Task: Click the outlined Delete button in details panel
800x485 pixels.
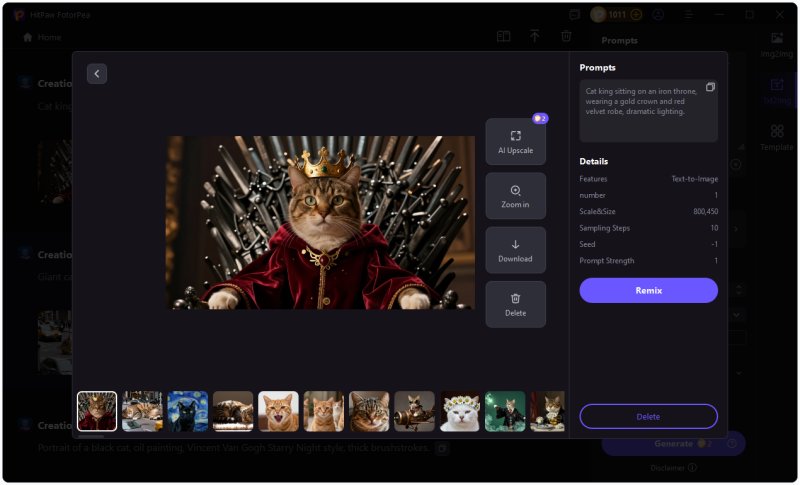Action: [x=648, y=416]
